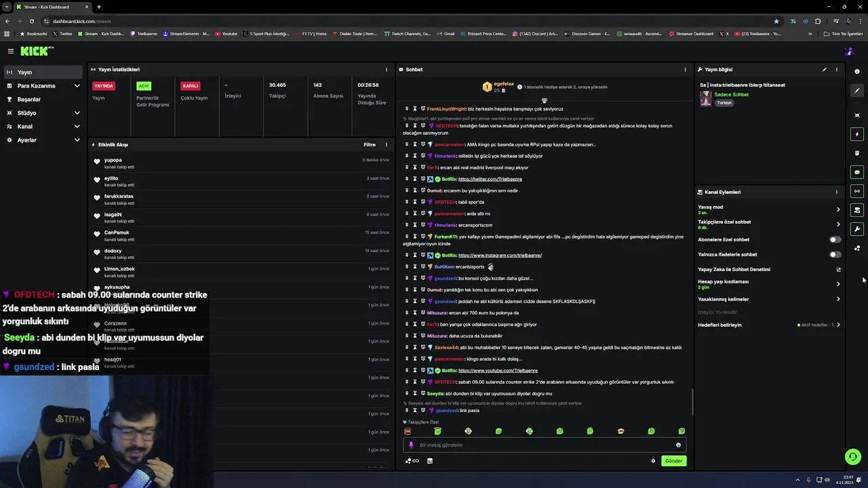Select Yayın in the left sidebar
The width and height of the screenshot is (868, 488).
(43, 73)
